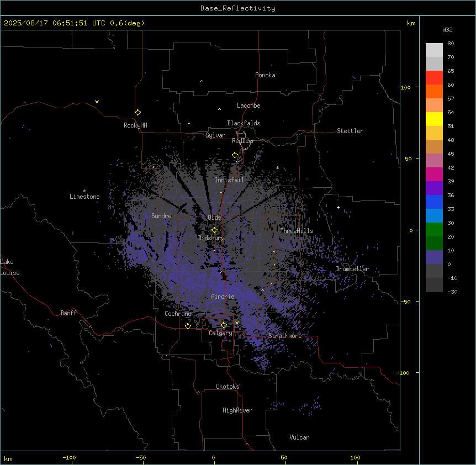Screen dimensions: 476x465
Task: Select the red 60-65 dBZ legend swatch
Action: pyautogui.click(x=434, y=78)
